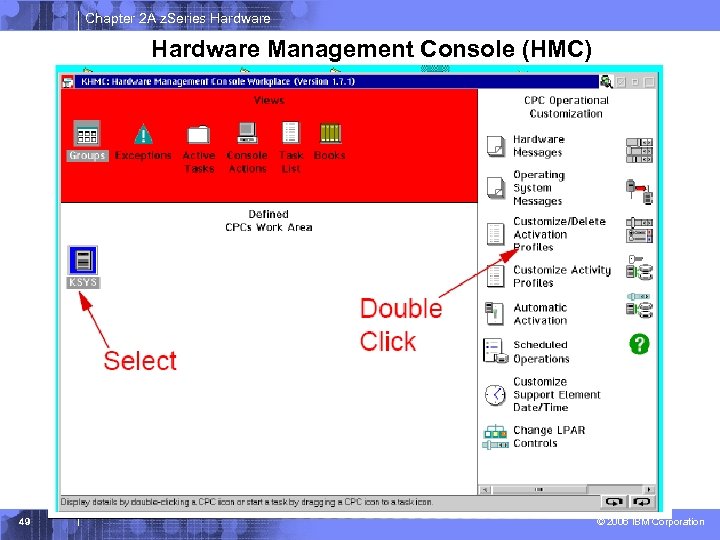Screen dimensions: 720x540
Task: Open the Active Tasks folder icon
Action: pyautogui.click(x=198, y=135)
